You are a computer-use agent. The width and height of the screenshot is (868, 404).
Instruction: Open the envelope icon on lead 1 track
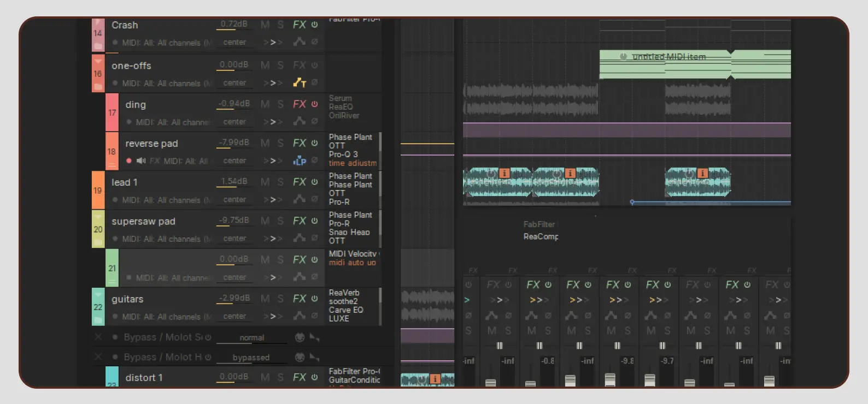pyautogui.click(x=299, y=199)
